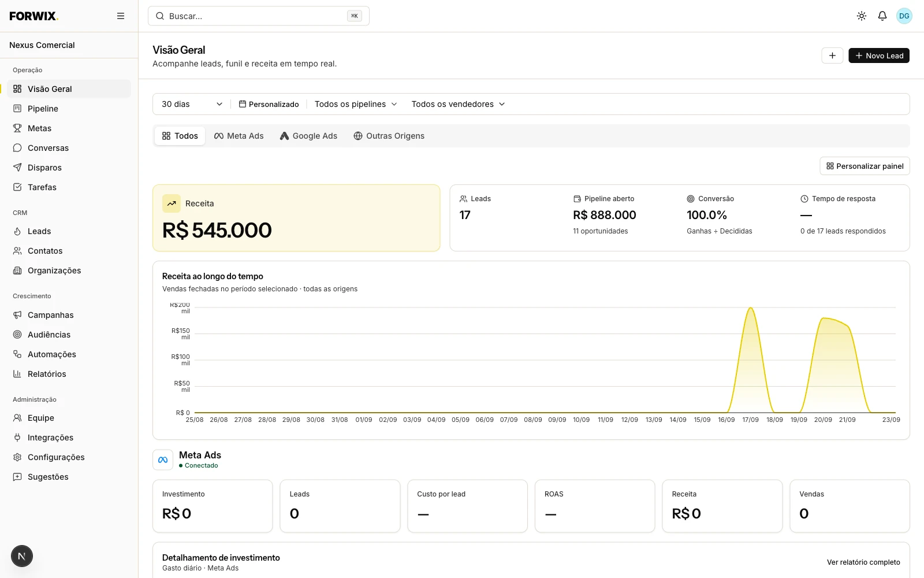Click Personalizar painel button

(x=865, y=166)
